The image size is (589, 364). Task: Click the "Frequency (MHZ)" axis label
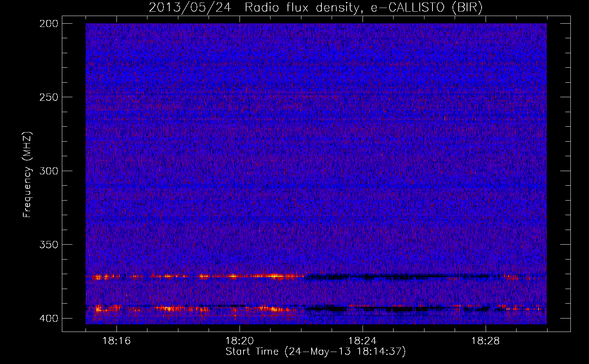pyautogui.click(x=27, y=175)
